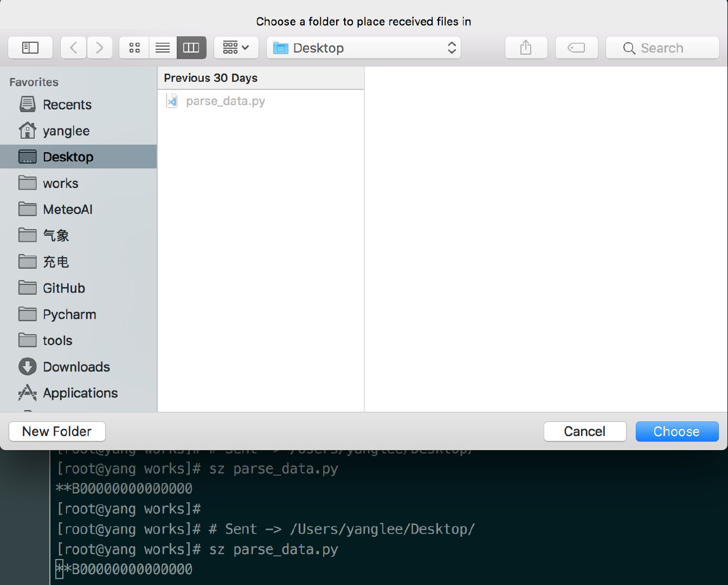Go to the GitHub folder
This screenshot has height=585, width=728.
tap(63, 288)
